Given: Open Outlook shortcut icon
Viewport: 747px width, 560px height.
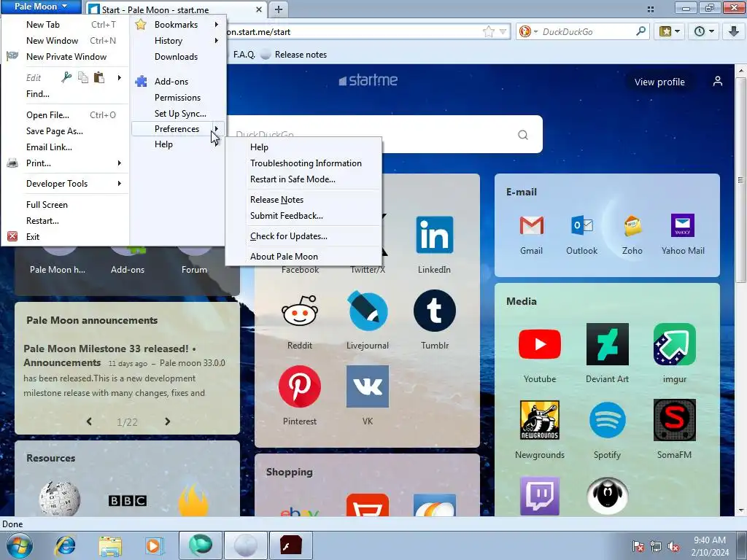Looking at the screenshot, I should pyautogui.click(x=581, y=225).
